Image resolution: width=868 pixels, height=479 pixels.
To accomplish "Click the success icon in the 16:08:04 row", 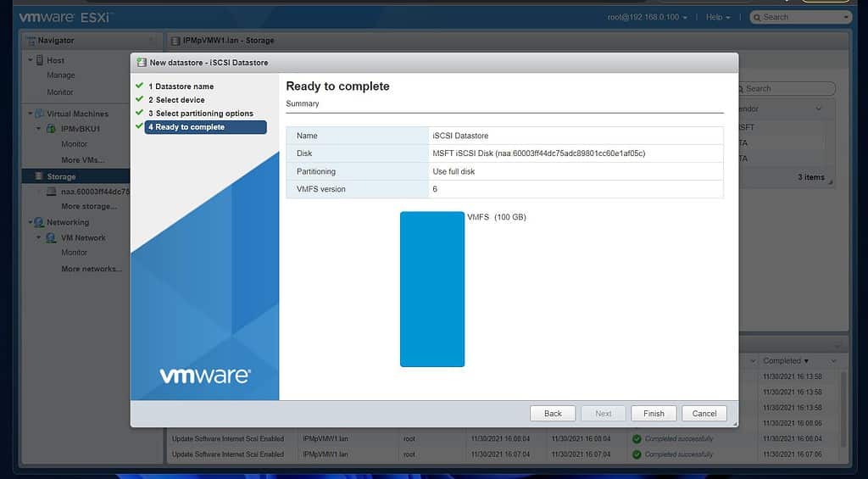I will click(637, 438).
